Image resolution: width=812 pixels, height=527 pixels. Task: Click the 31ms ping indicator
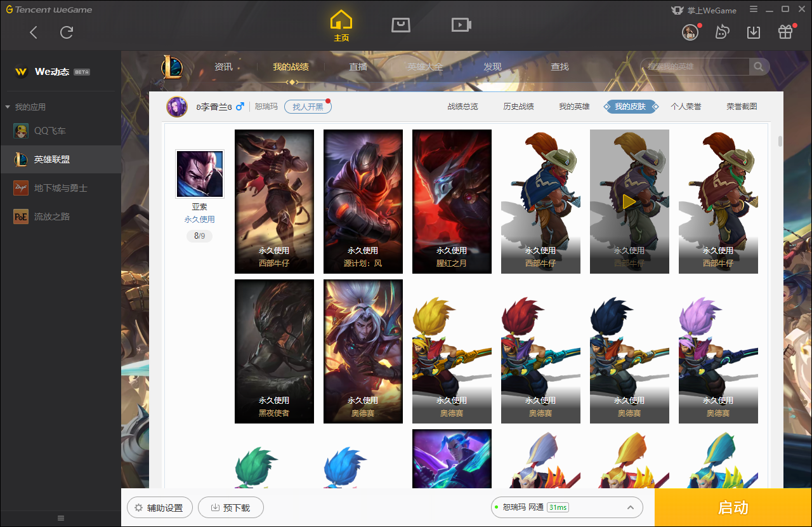coord(558,507)
